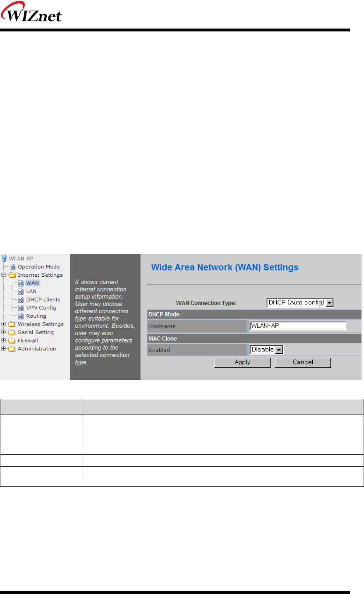Click the LAN page icon in tree

point(21,292)
